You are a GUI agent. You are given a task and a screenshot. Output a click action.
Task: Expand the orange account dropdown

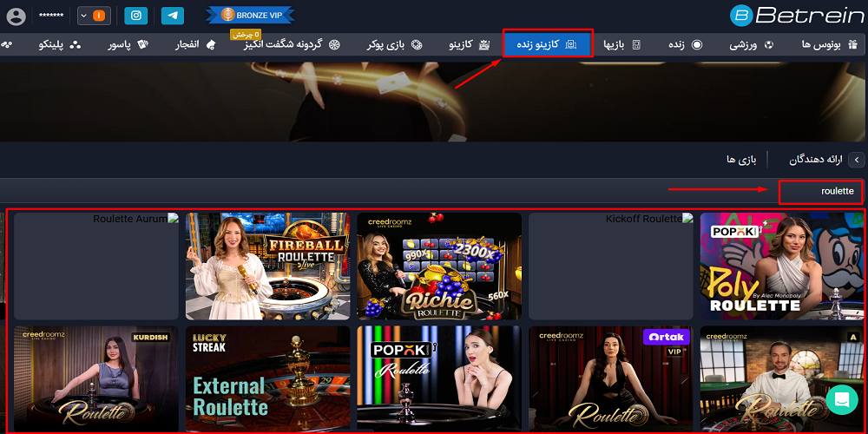click(94, 16)
